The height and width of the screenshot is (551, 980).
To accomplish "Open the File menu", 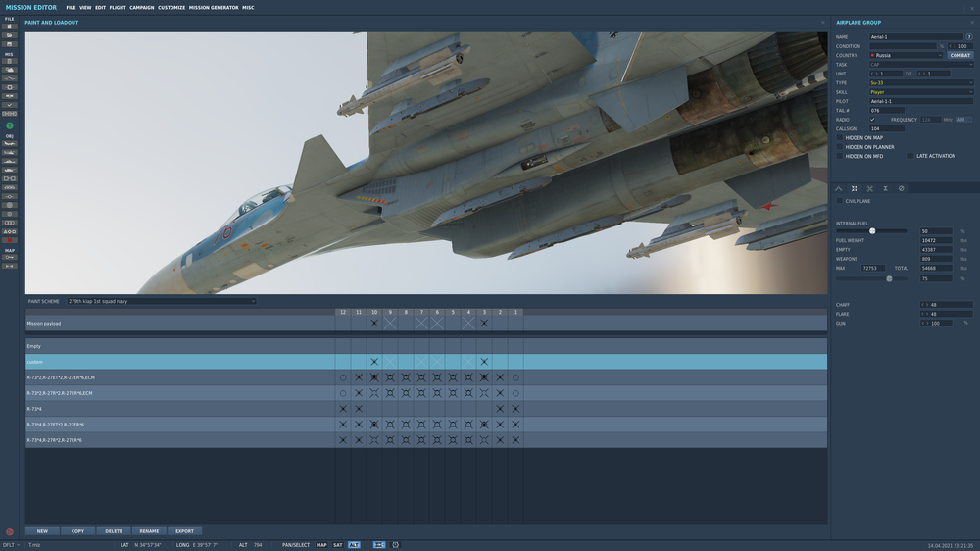I will [x=71, y=8].
